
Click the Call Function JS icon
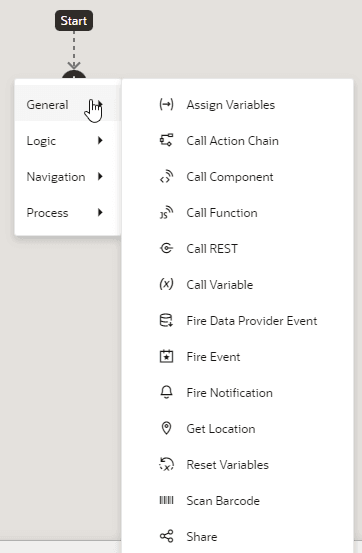pyautogui.click(x=166, y=212)
